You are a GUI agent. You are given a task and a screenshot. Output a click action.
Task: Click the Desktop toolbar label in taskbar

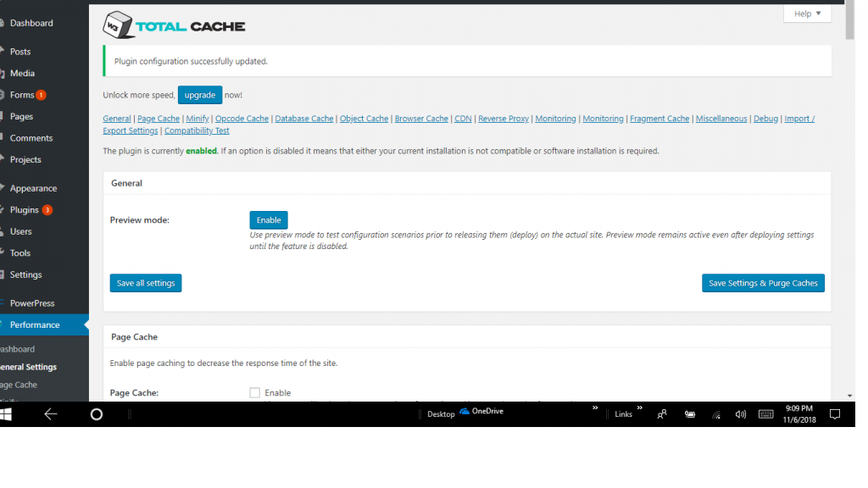pos(441,414)
